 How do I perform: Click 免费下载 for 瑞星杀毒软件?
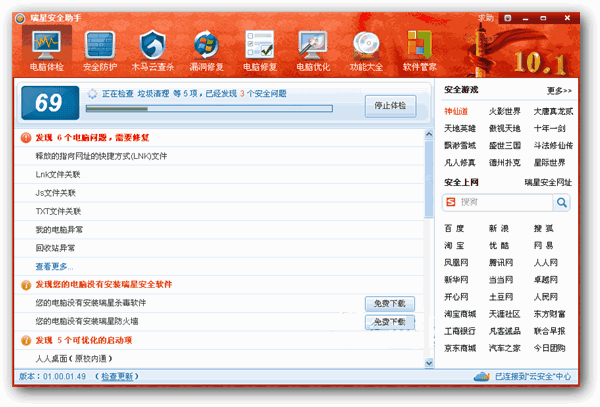[x=390, y=304]
